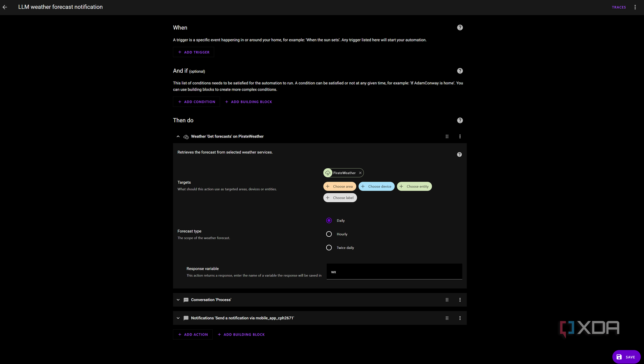
Task: Expand the Notifications mobile_app_cph2671 action
Action: (178, 318)
